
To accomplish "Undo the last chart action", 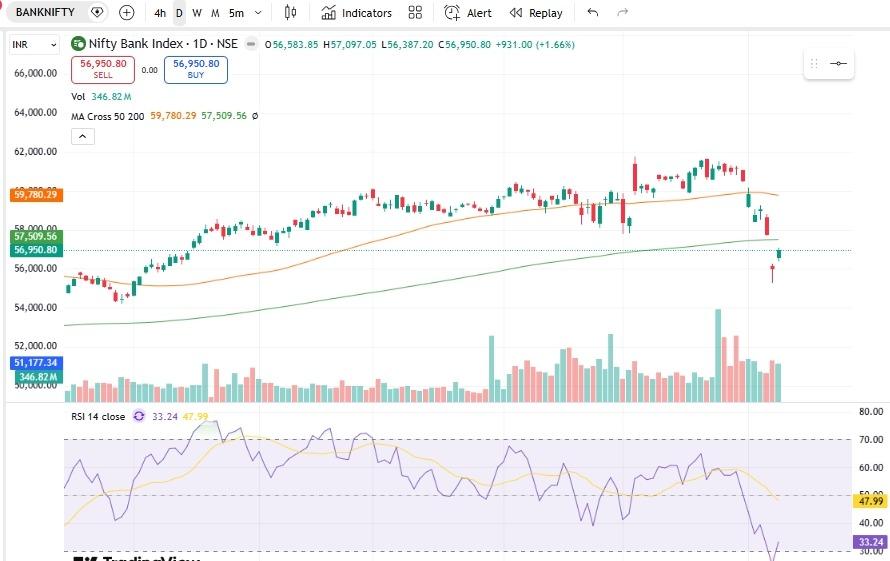I will tap(593, 12).
